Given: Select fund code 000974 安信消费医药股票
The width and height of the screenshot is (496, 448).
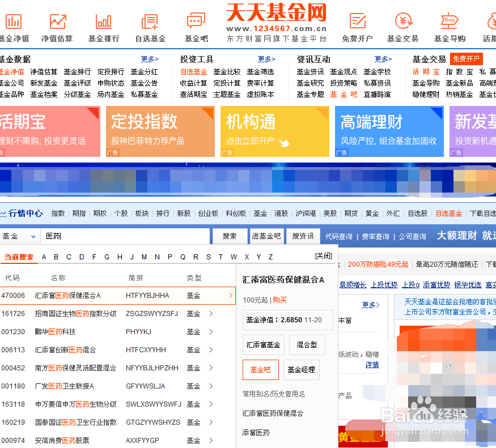Looking at the screenshot, I should [x=118, y=441].
